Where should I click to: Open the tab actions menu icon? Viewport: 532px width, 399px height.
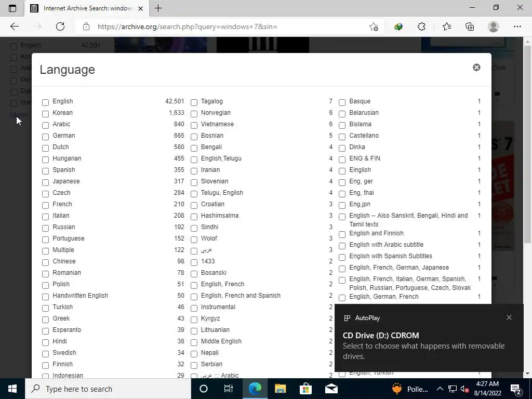pyautogui.click(x=12, y=8)
